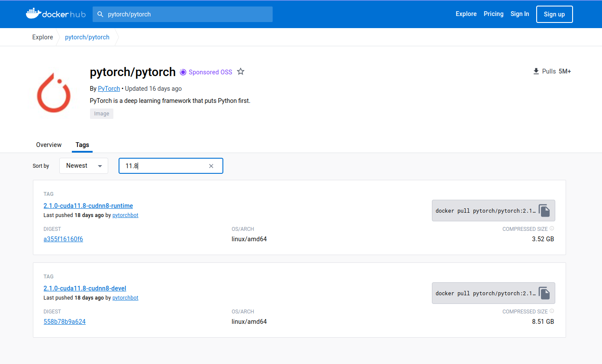Click the Pulls 5M+ count text
Screen dimensions: 602x364
click(x=557, y=71)
